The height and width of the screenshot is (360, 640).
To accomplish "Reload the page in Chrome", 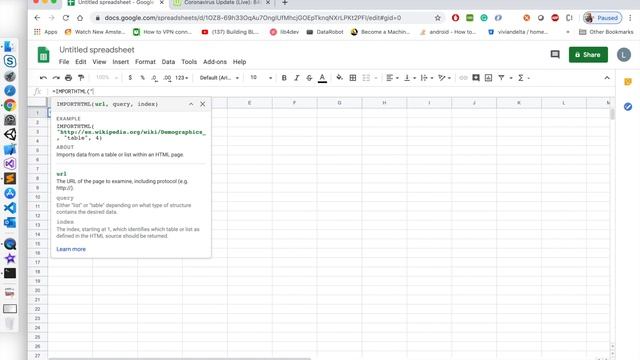I will 66,18.
